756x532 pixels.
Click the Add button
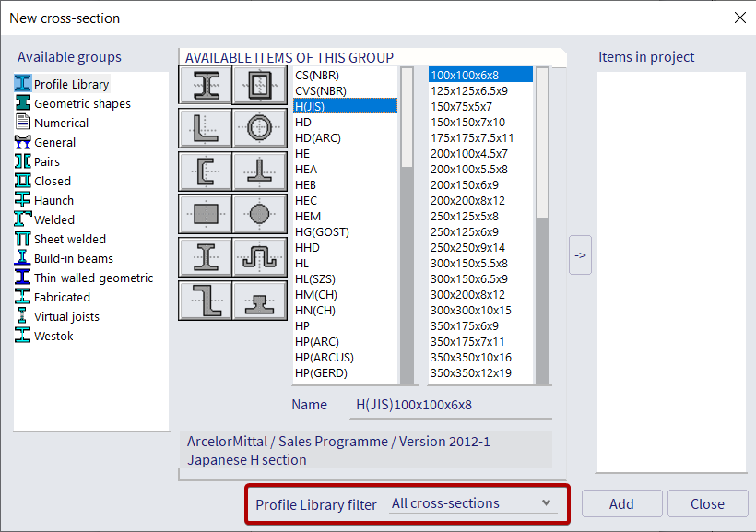621,503
